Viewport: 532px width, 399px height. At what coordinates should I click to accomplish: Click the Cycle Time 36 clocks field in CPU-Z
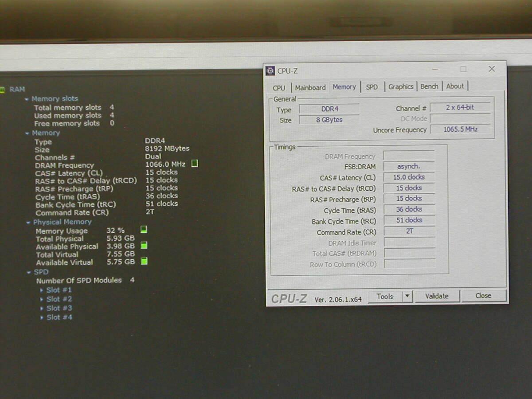coord(409,209)
